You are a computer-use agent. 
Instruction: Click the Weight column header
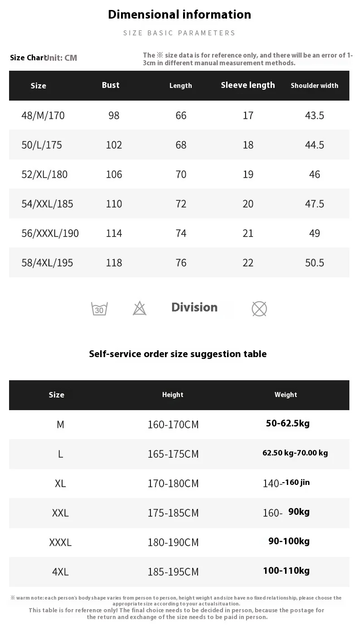tap(286, 395)
